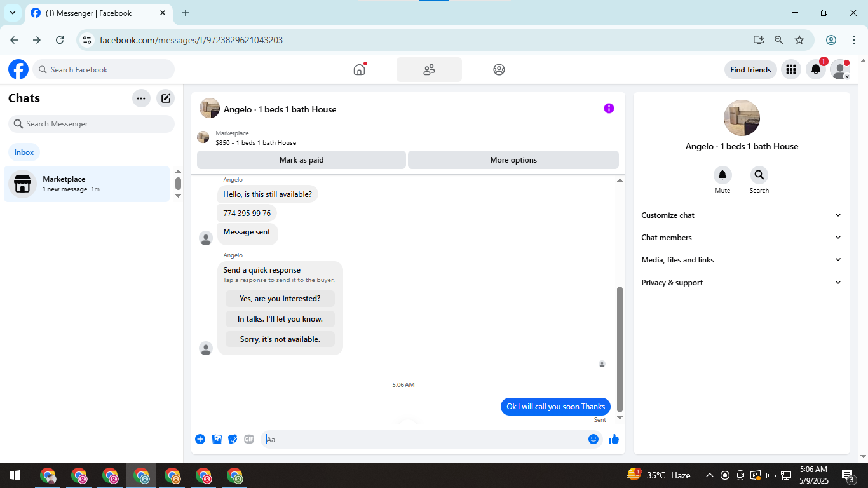Send a thumbs-up like
The width and height of the screenshot is (868, 488).
click(x=614, y=439)
